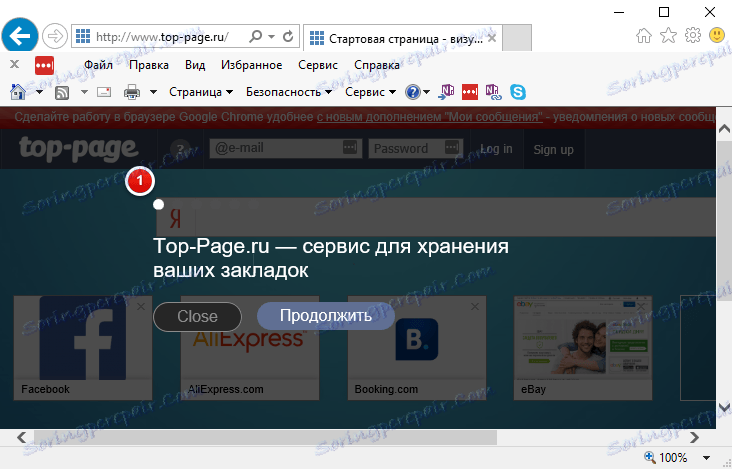
Task: Expand the Home button dropdown arrow
Action: 39,92
